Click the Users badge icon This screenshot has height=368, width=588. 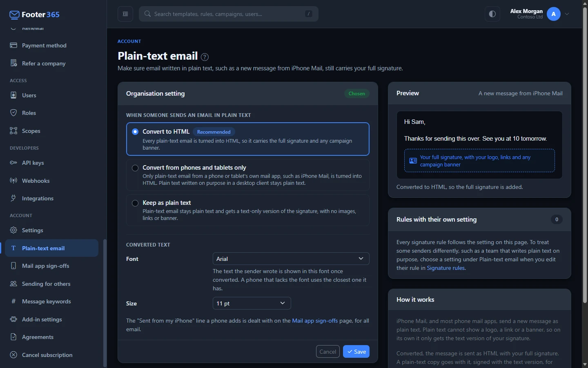coord(13,95)
